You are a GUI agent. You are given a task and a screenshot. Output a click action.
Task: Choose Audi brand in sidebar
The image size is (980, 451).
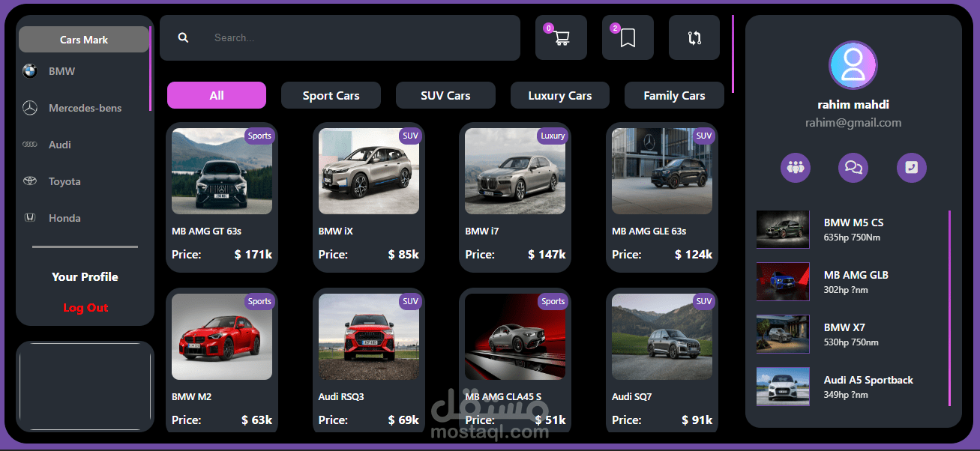point(60,145)
